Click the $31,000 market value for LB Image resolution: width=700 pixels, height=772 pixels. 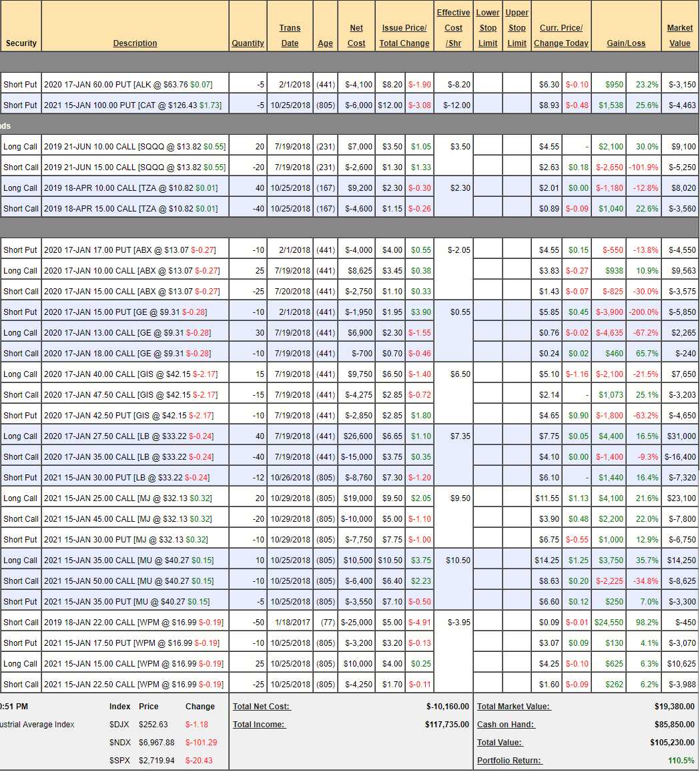click(x=681, y=436)
